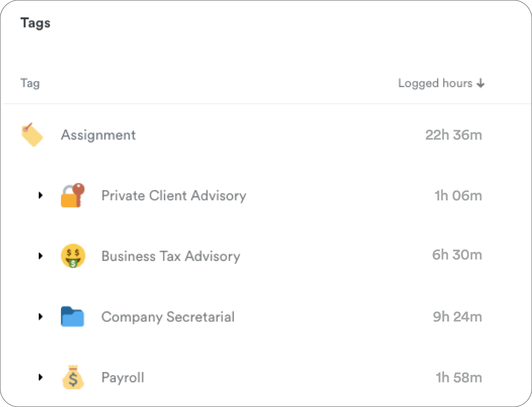Click the 9h 24m logged hours value
The height and width of the screenshot is (407, 532).
457,317
